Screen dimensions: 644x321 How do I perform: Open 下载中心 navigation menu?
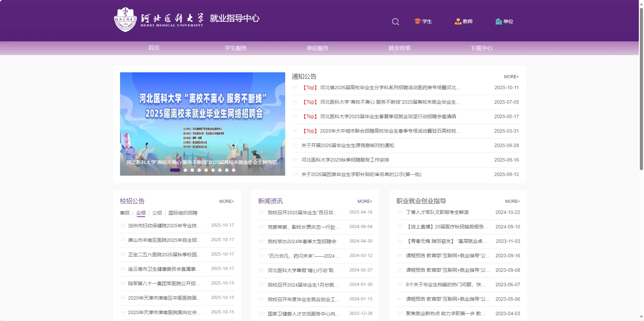(481, 48)
